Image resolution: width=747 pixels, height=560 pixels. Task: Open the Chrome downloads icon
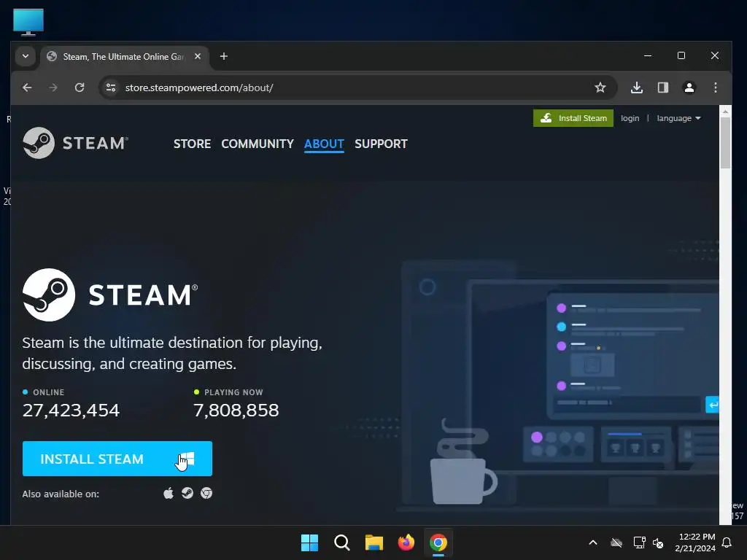637,87
